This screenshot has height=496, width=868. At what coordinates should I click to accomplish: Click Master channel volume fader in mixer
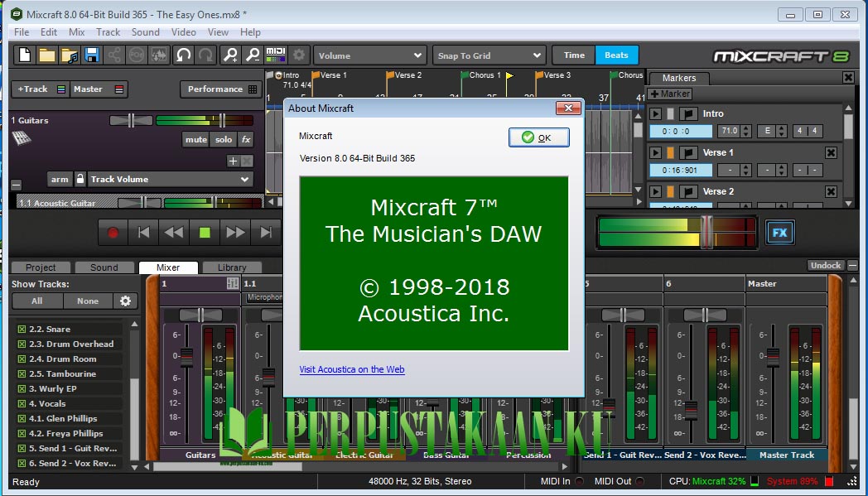pos(773,357)
